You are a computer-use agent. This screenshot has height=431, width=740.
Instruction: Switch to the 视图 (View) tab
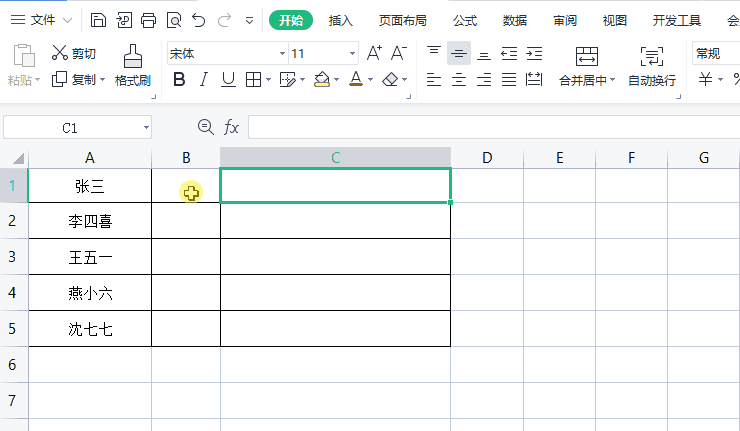[x=614, y=20]
